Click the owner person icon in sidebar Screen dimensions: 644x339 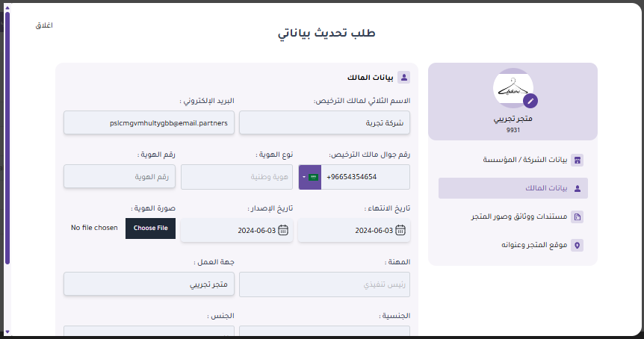pos(577,188)
